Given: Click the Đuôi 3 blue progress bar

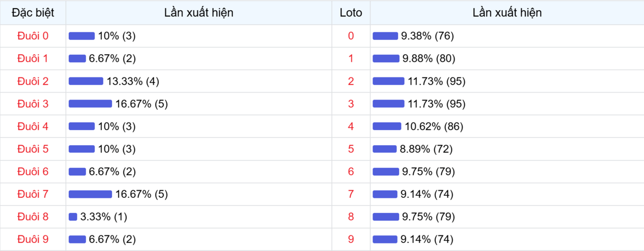Looking at the screenshot, I should (90, 104).
